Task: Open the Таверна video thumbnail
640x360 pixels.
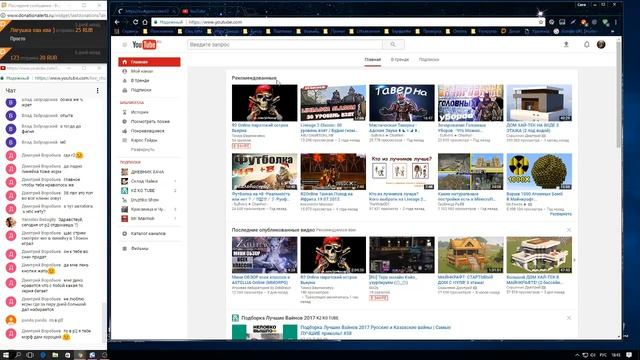Action: (402, 103)
